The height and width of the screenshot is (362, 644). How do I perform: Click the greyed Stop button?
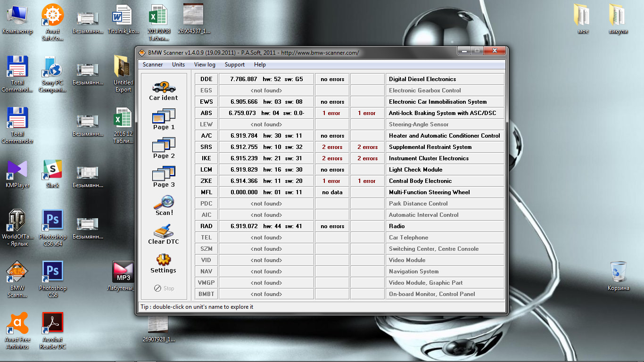click(x=164, y=288)
